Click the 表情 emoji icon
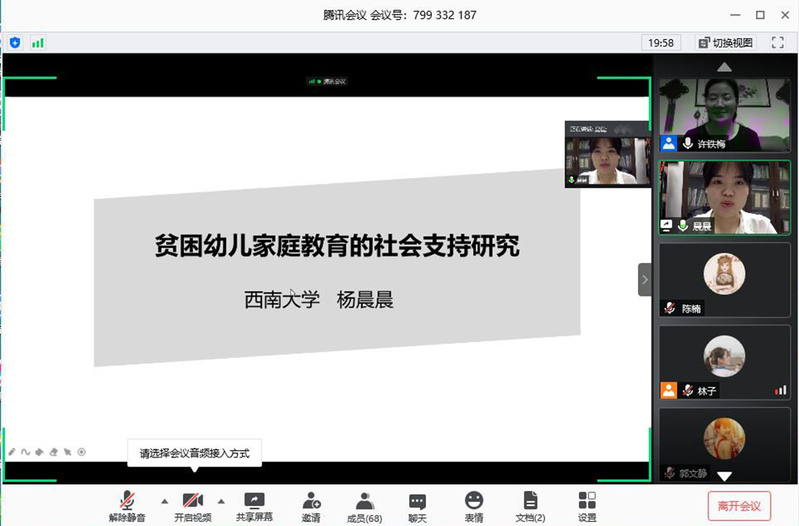 click(x=473, y=500)
